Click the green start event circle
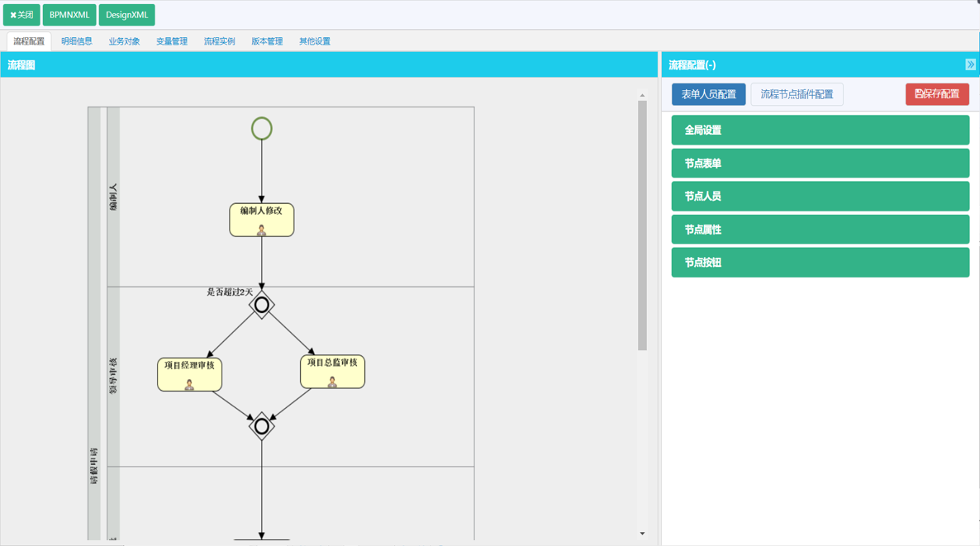The width and height of the screenshot is (980, 546). click(x=261, y=129)
